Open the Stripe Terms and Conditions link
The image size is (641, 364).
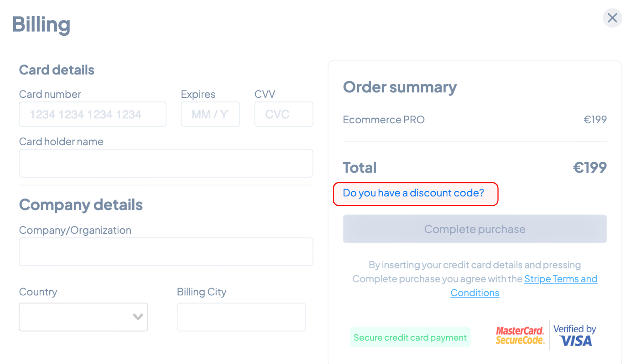pyautogui.click(x=560, y=279)
